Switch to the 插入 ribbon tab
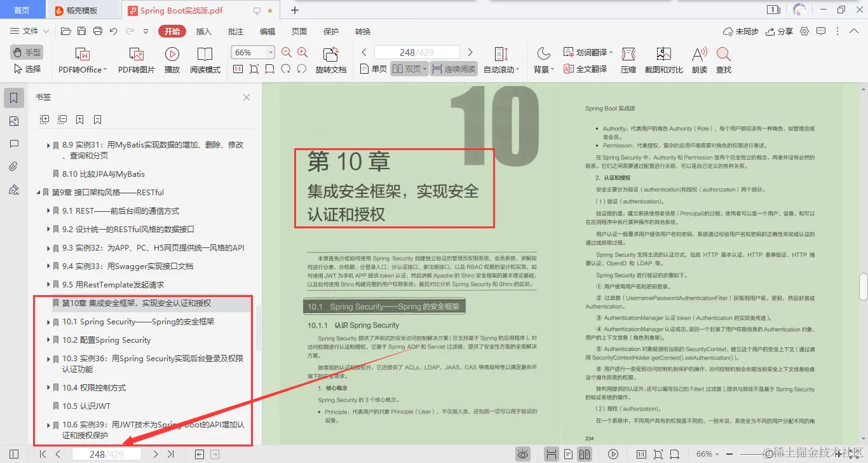 click(x=203, y=31)
